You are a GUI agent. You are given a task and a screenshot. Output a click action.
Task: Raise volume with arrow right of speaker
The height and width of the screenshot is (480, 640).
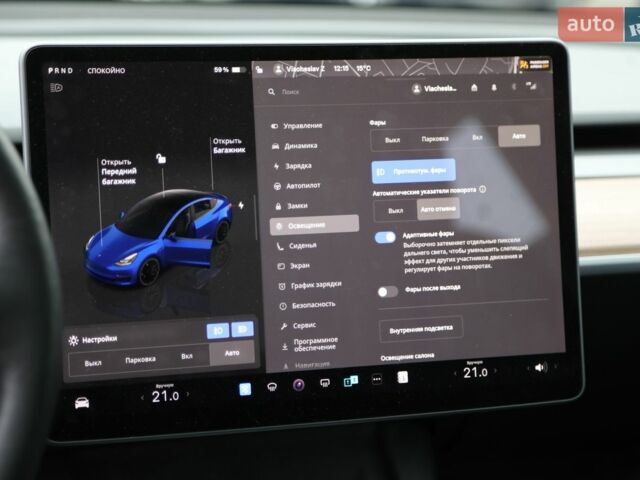point(555,366)
